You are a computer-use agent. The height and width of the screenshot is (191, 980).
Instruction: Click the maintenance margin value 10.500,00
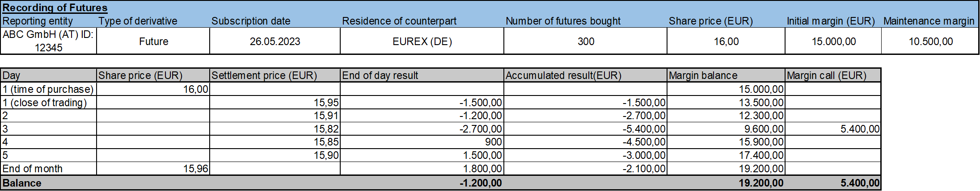coord(930,42)
